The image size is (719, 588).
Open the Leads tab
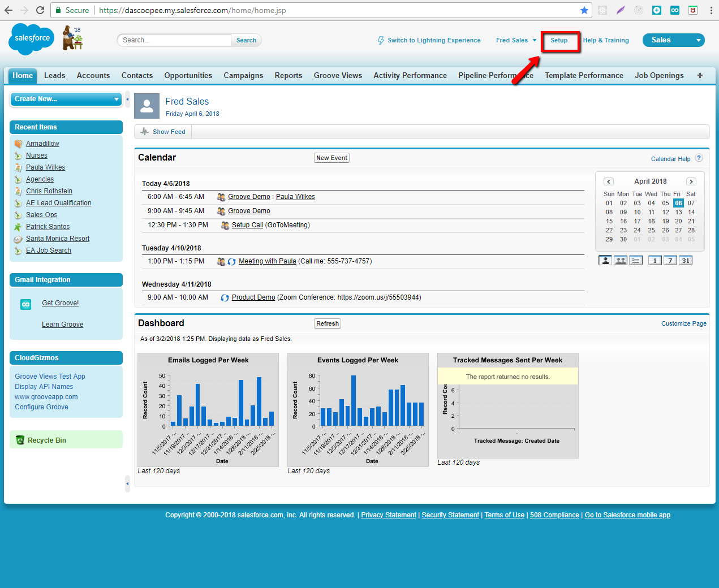tap(55, 76)
